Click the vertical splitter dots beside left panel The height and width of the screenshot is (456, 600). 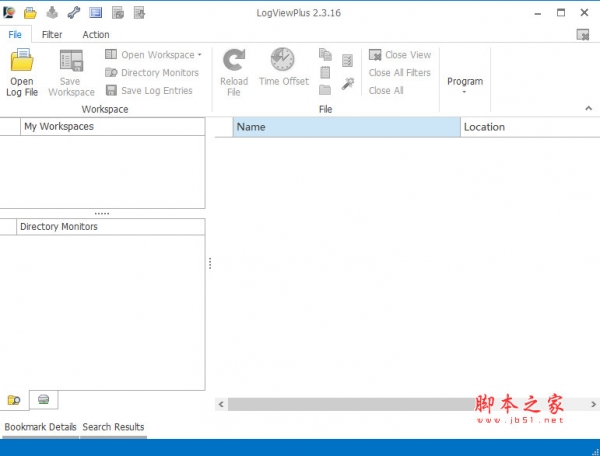coord(210,263)
